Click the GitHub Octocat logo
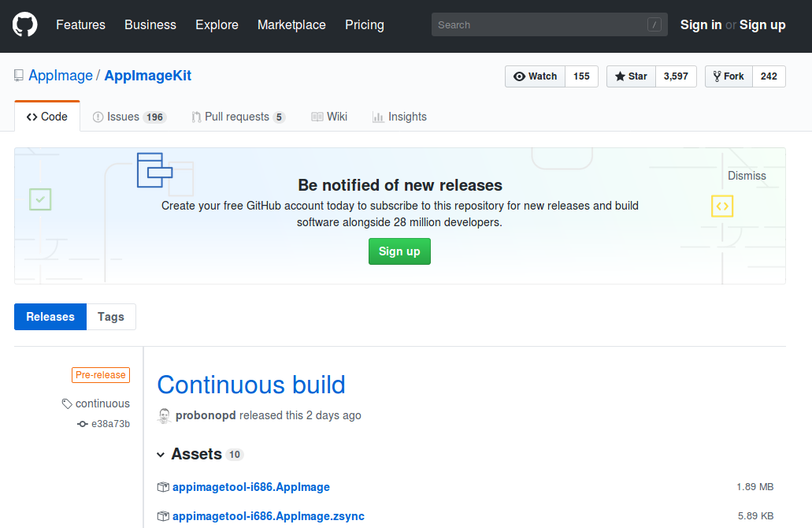The image size is (812, 528). (x=25, y=24)
